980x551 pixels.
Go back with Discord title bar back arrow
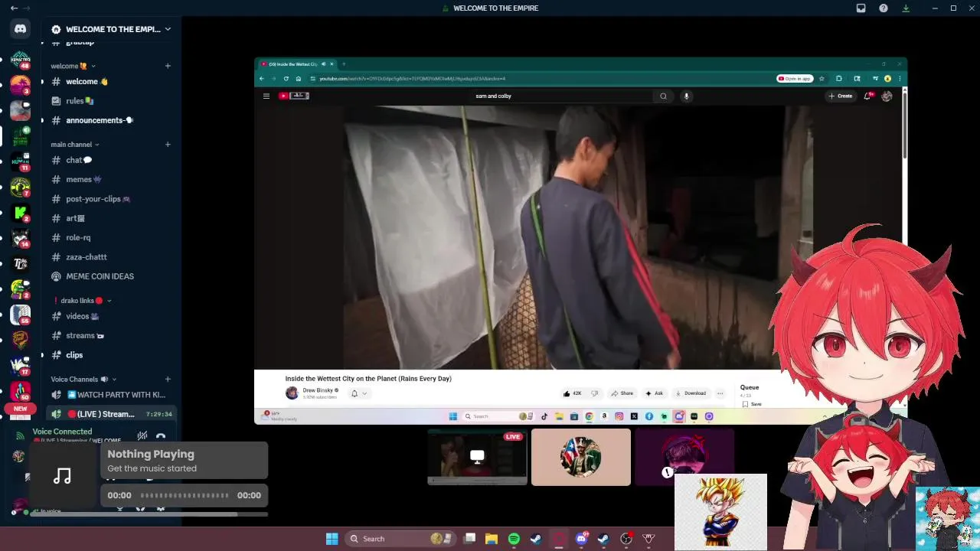click(x=14, y=8)
